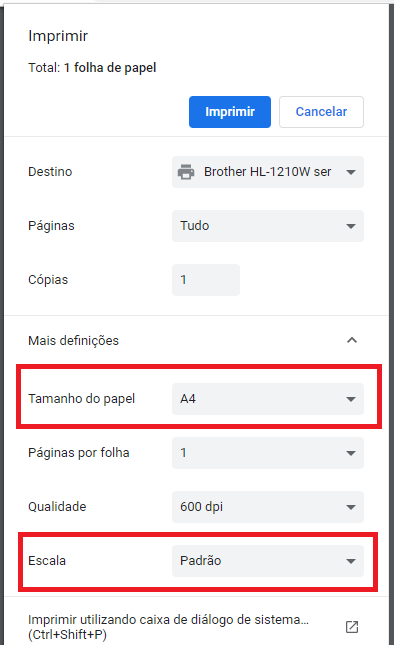
Task: Click the Qualidade dropdown arrow
Action: point(351,507)
